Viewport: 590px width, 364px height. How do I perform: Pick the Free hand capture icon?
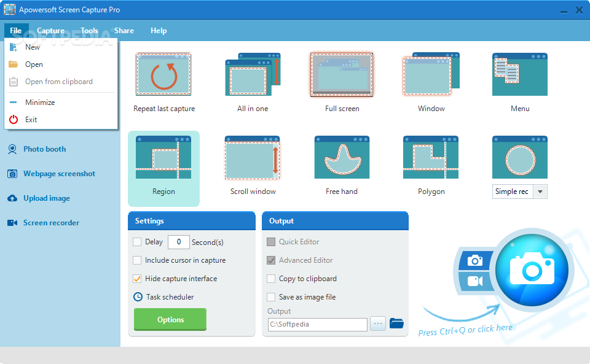pyautogui.click(x=342, y=157)
